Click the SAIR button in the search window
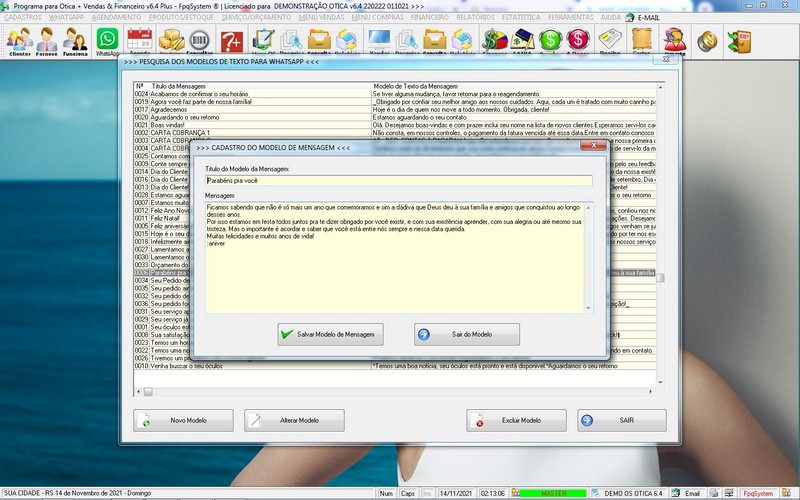 click(x=622, y=420)
